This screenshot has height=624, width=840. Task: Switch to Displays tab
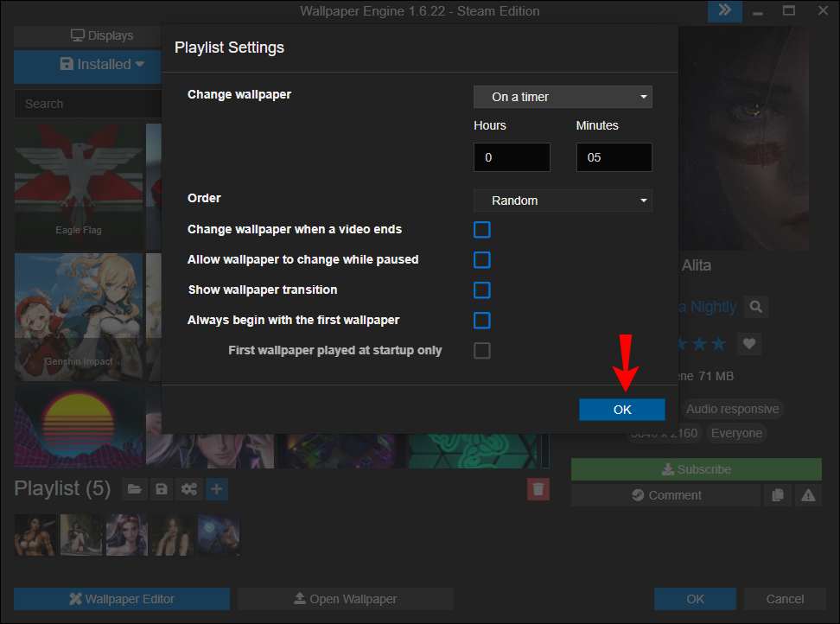coord(88,36)
